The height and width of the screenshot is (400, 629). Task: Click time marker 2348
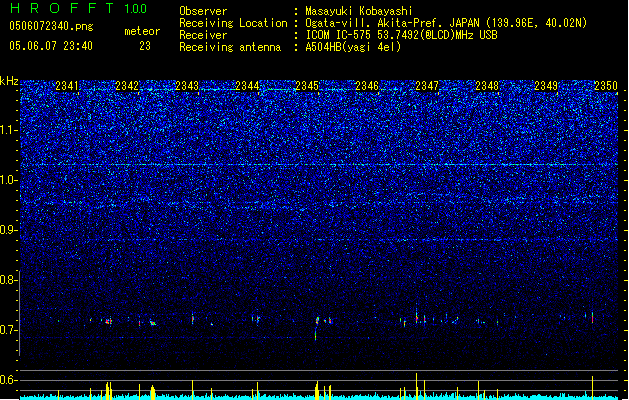pyautogui.click(x=487, y=86)
